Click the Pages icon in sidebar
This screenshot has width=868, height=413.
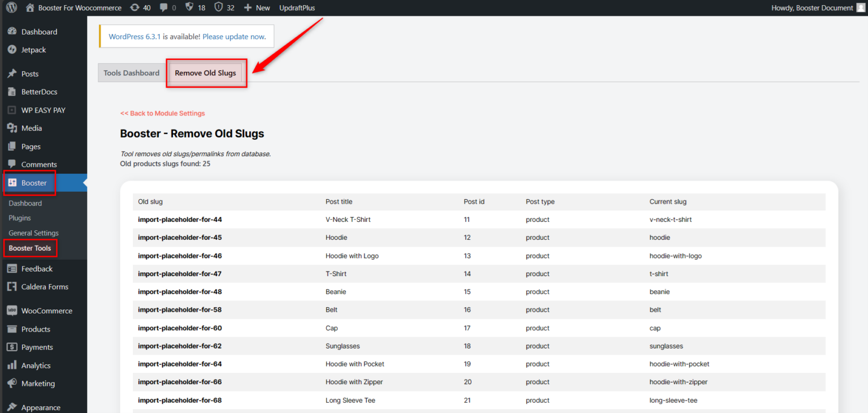tap(12, 147)
